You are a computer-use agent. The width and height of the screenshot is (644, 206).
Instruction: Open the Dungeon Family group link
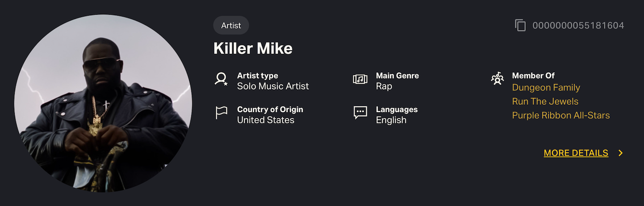pyautogui.click(x=546, y=88)
